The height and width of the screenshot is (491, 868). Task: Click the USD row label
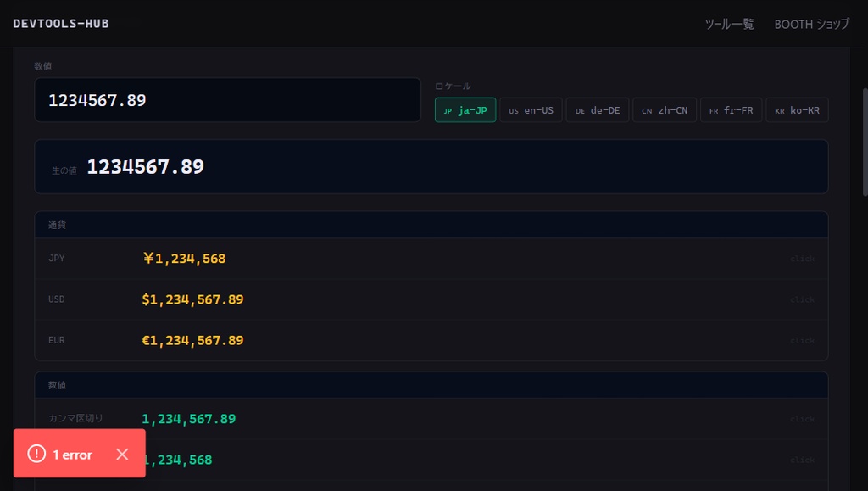click(x=57, y=299)
